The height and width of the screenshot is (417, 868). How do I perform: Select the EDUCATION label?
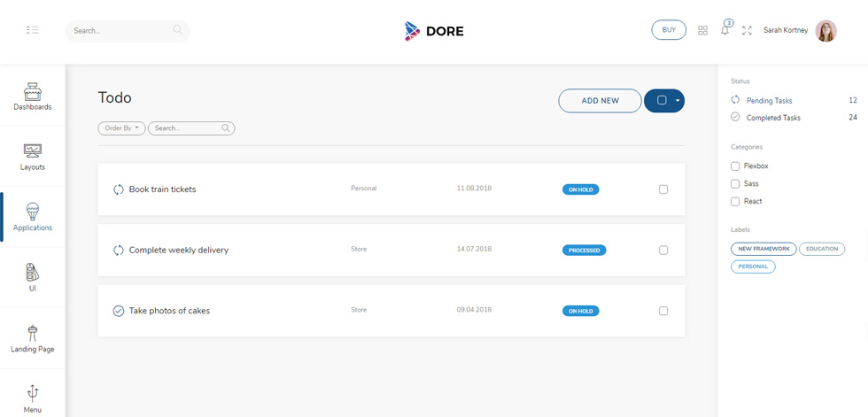pos(822,249)
